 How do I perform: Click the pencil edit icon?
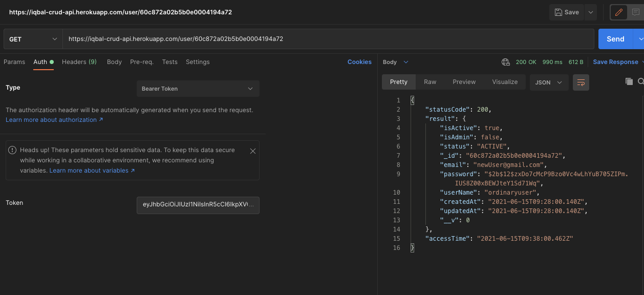pyautogui.click(x=619, y=12)
